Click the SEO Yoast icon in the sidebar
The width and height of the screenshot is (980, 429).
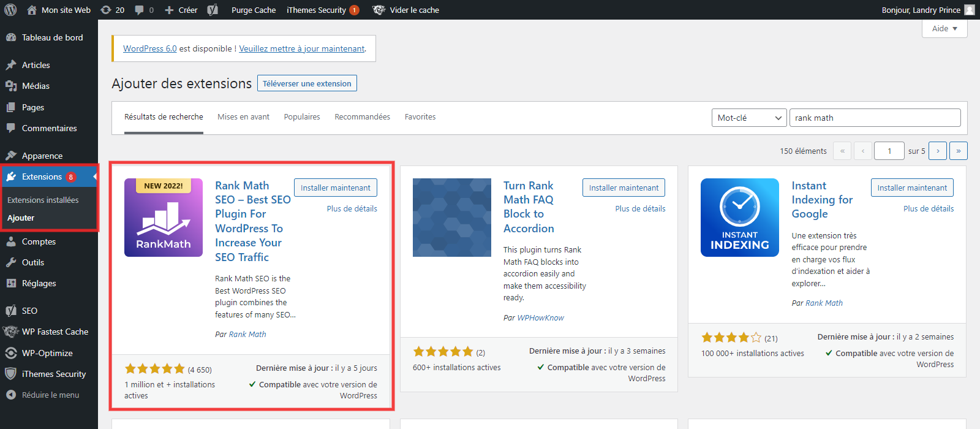coord(11,311)
